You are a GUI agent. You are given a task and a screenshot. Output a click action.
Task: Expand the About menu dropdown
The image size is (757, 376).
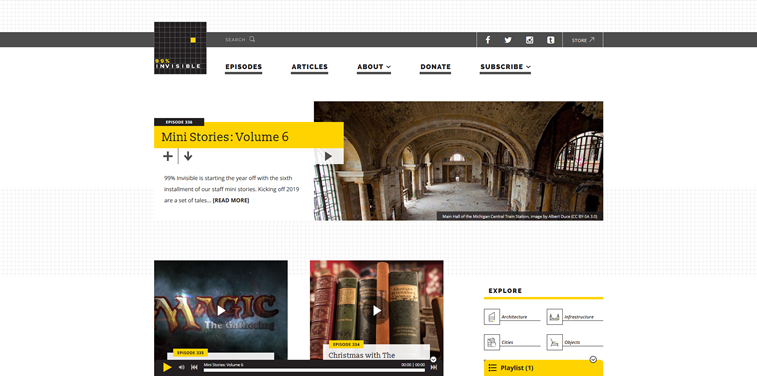[374, 67]
